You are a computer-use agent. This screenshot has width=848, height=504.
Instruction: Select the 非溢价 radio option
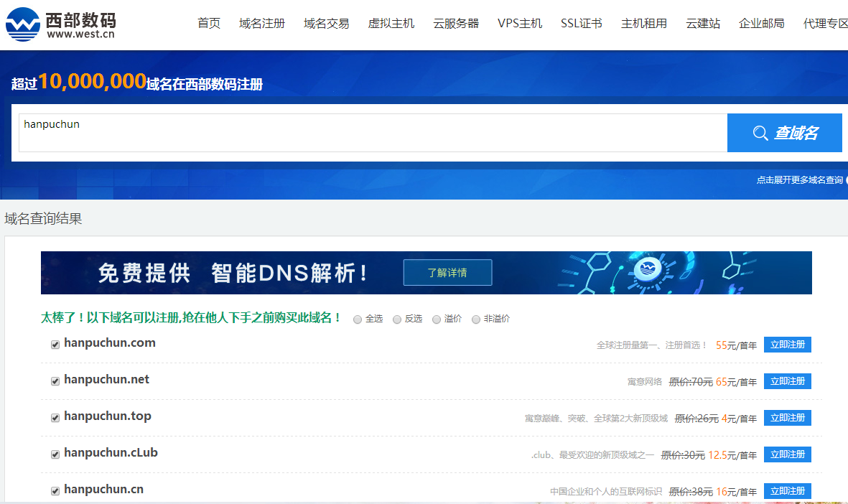(x=475, y=319)
